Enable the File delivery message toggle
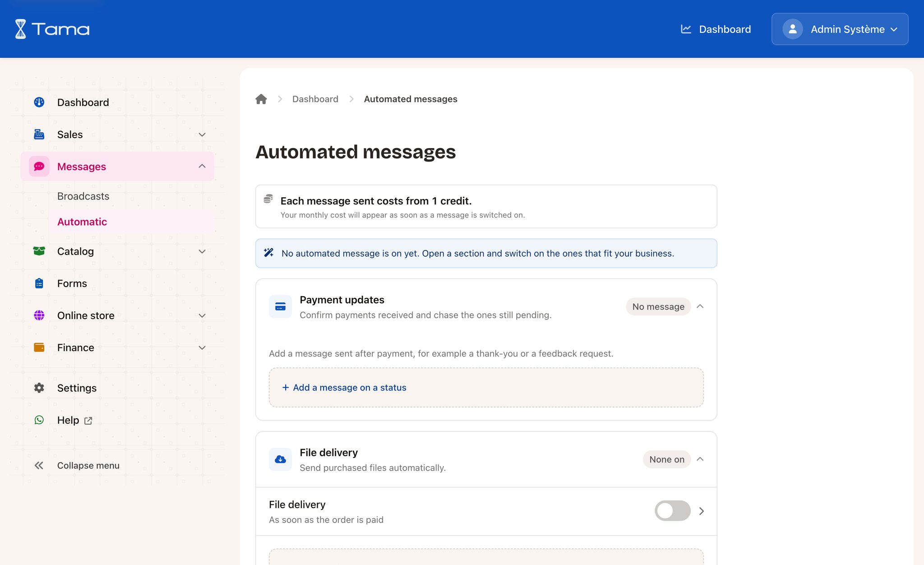Screen dimensions: 924x565 pos(673,511)
